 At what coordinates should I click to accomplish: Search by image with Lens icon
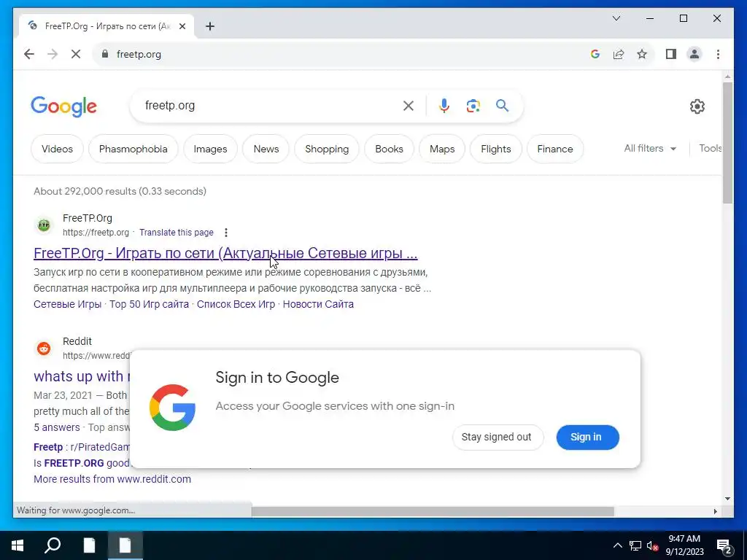(x=473, y=106)
